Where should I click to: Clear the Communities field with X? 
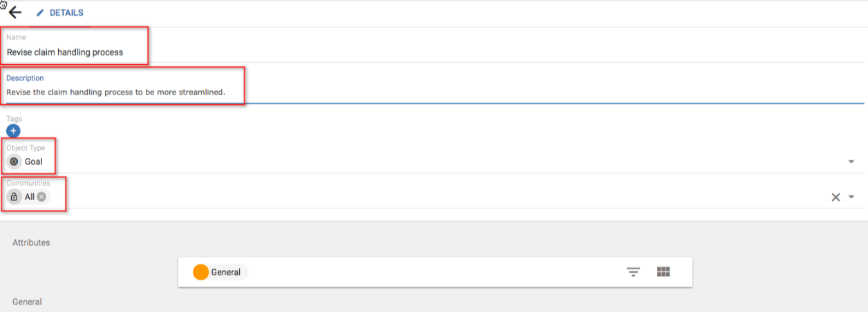coord(836,197)
